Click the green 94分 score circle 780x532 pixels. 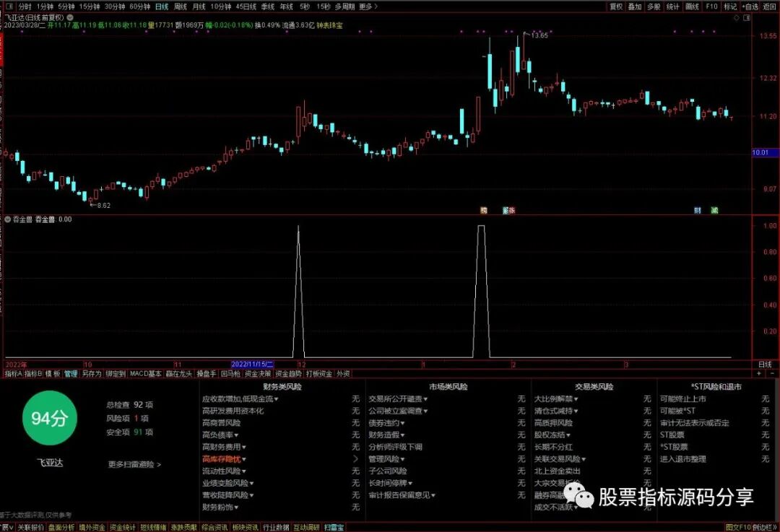coord(49,418)
